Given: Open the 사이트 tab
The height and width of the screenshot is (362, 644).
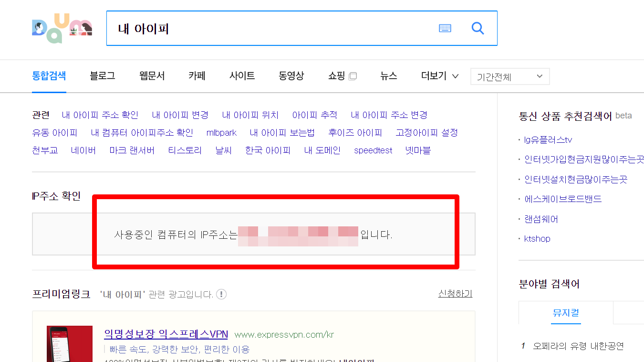Looking at the screenshot, I should point(242,75).
